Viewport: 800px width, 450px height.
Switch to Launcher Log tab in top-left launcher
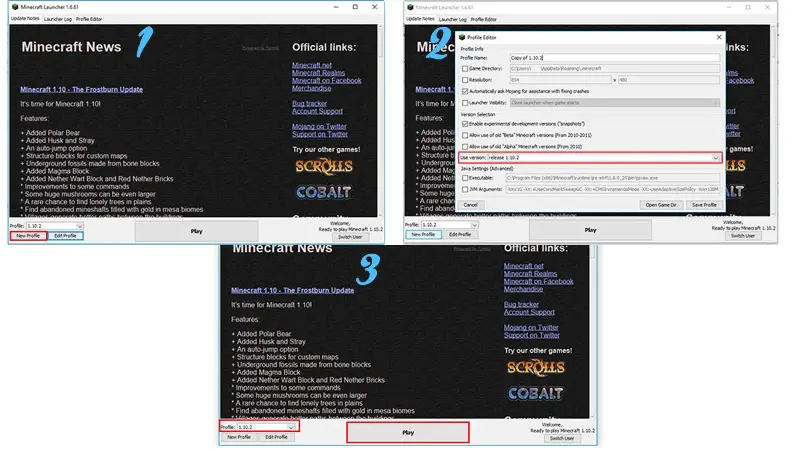[58, 19]
